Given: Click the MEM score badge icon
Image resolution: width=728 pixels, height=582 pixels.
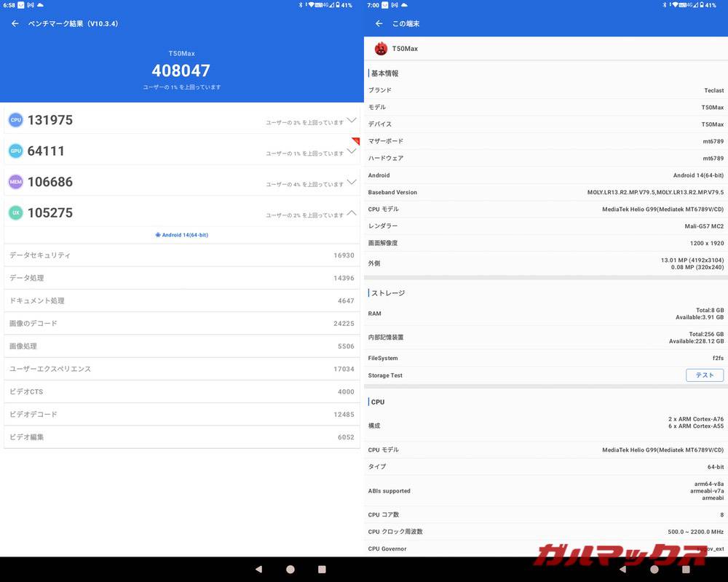Looking at the screenshot, I should [15, 182].
